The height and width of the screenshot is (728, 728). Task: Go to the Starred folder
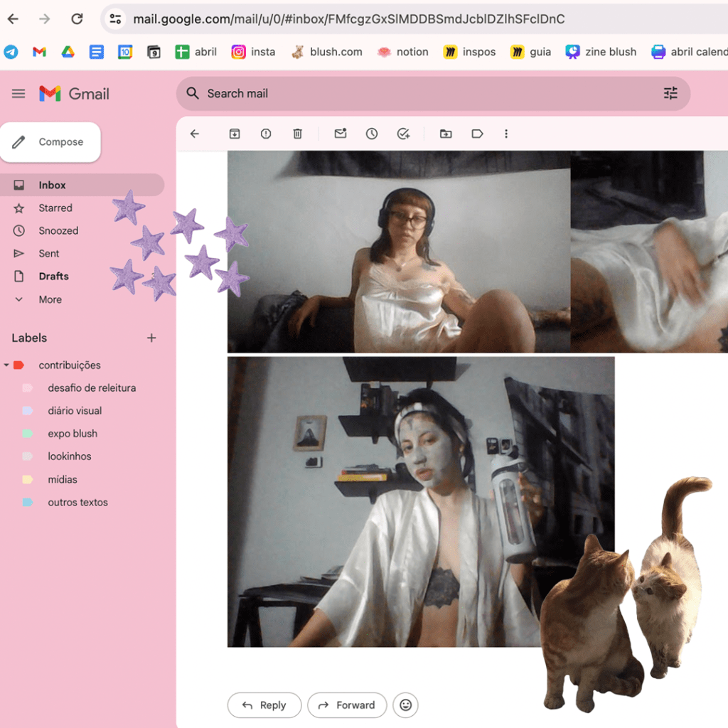55,208
